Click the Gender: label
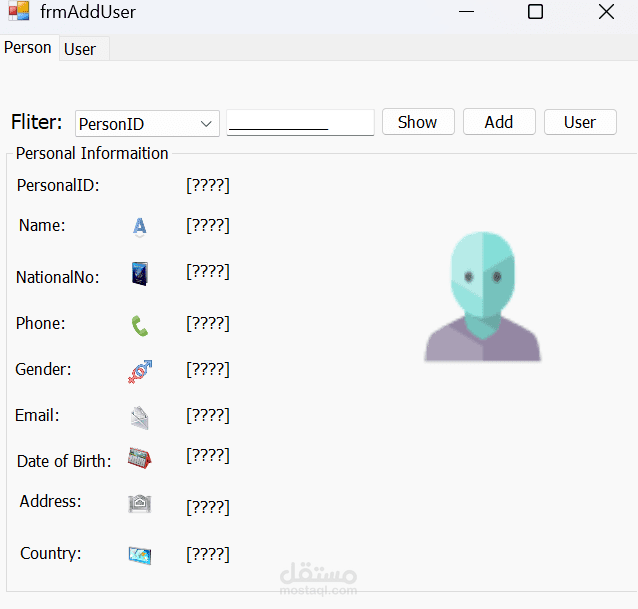The height and width of the screenshot is (609, 638). [43, 369]
